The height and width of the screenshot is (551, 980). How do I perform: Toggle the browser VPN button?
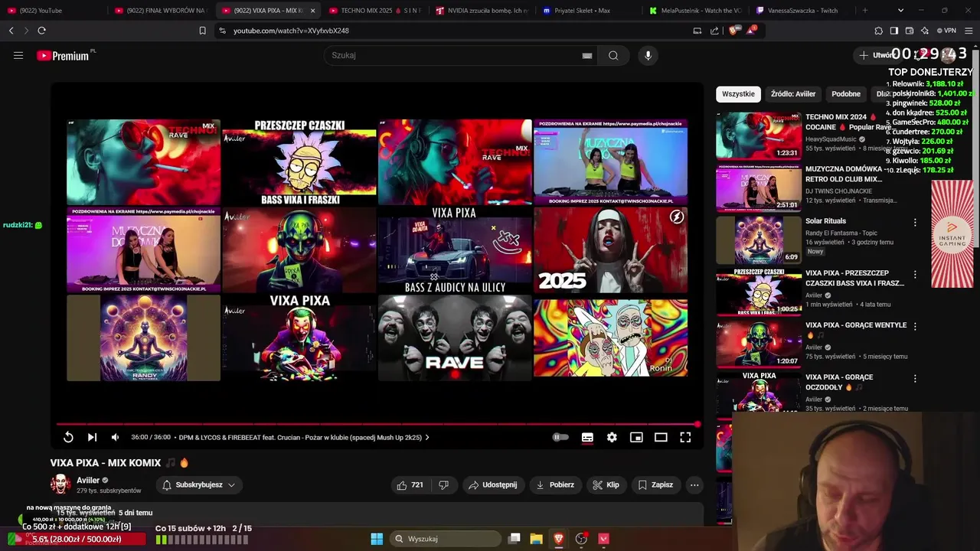tap(945, 31)
